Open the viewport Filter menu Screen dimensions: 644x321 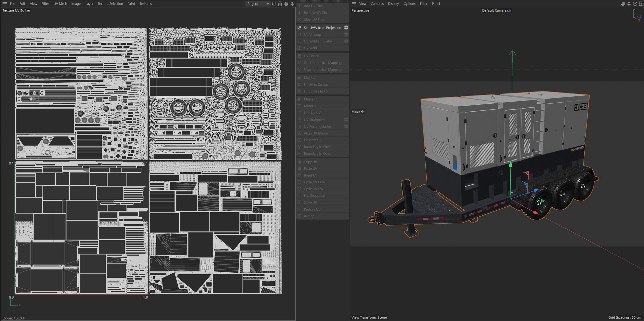coord(424,4)
